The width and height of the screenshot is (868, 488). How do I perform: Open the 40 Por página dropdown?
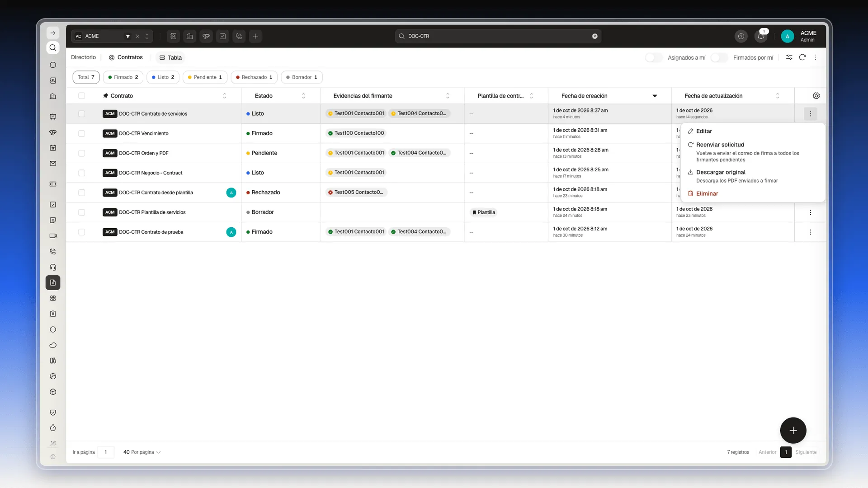(x=142, y=452)
